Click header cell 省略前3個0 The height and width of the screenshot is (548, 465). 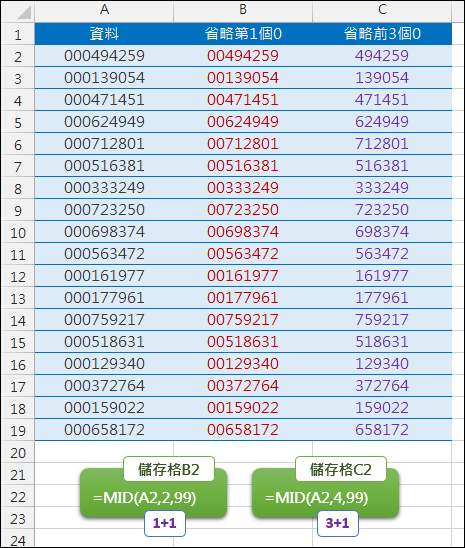click(382, 34)
